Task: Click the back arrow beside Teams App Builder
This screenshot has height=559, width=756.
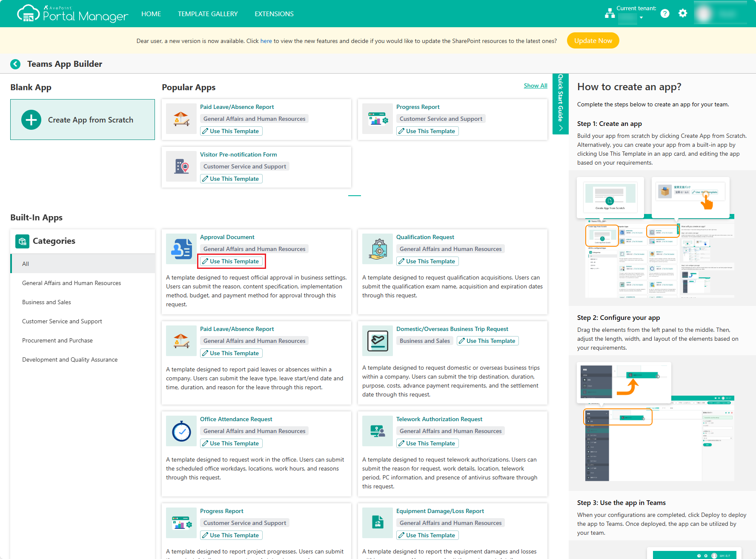Action: (x=15, y=64)
